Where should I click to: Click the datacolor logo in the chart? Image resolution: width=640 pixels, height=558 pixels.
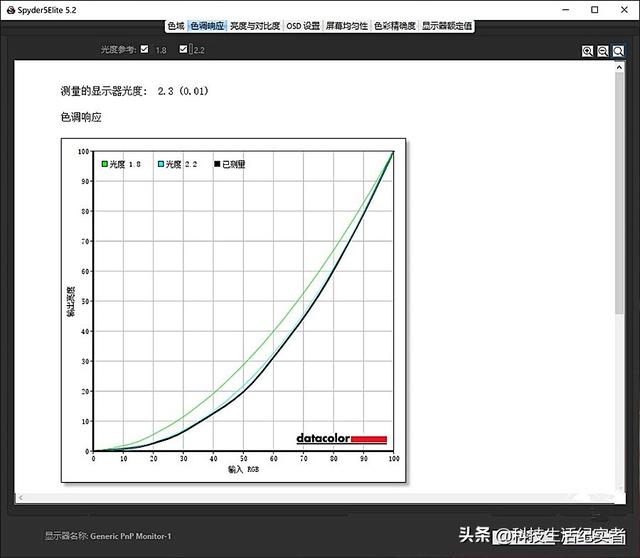pos(341,438)
